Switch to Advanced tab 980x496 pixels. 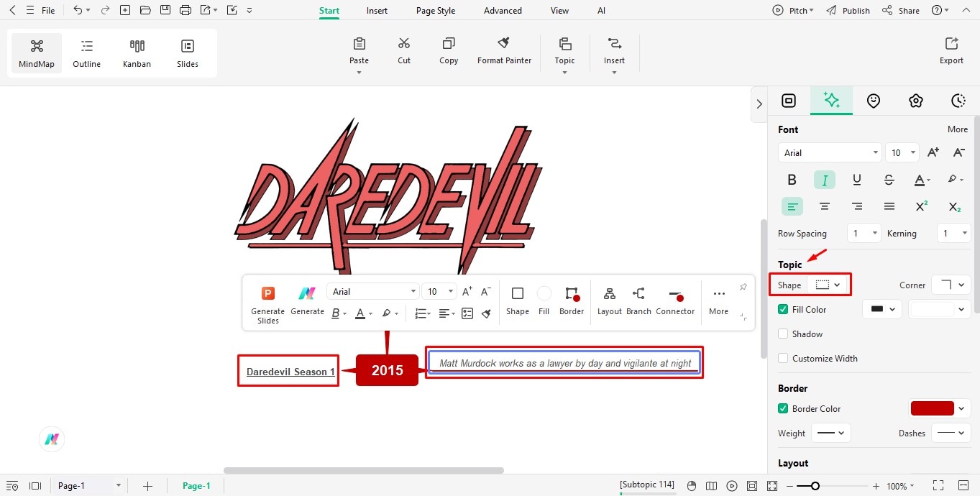click(x=503, y=11)
